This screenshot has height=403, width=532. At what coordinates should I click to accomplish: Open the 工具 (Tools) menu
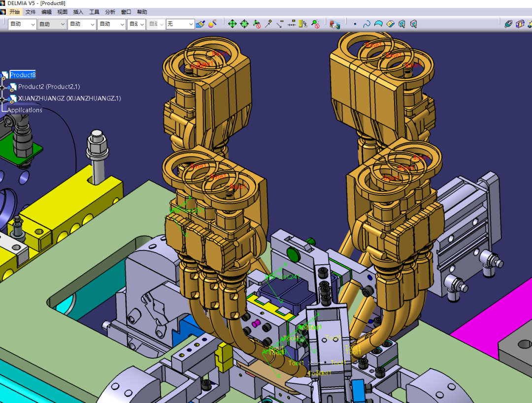pos(94,12)
